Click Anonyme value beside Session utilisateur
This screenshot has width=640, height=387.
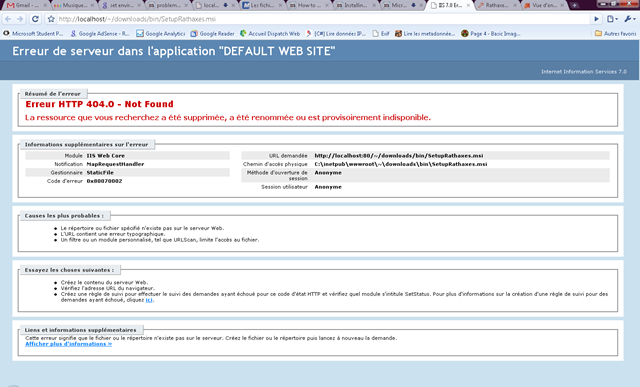(x=328, y=187)
